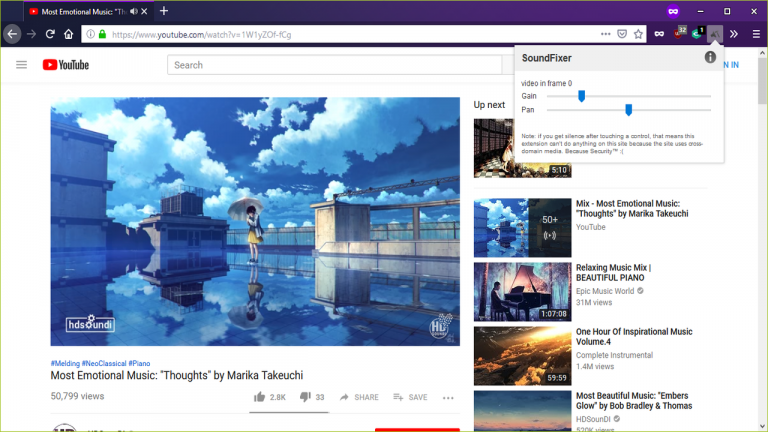Viewport: 768px width, 432px height.
Task: Open the green extension with badge 1
Action: (697, 34)
